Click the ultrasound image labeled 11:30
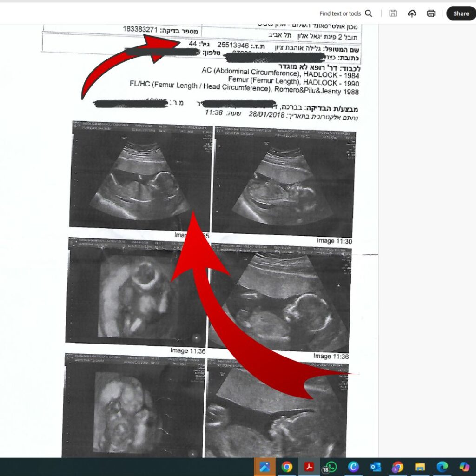 [x=283, y=183]
